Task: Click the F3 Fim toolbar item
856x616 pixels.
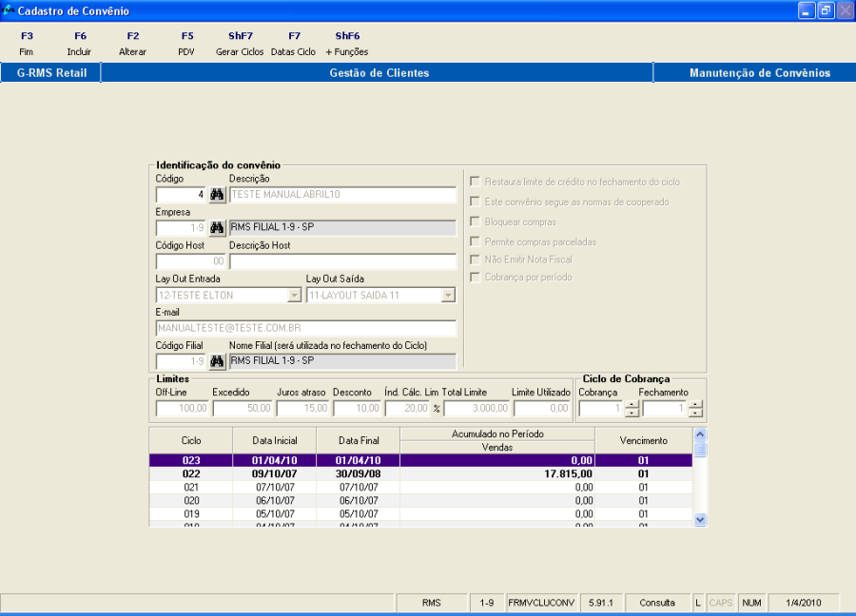Action: pos(27,44)
